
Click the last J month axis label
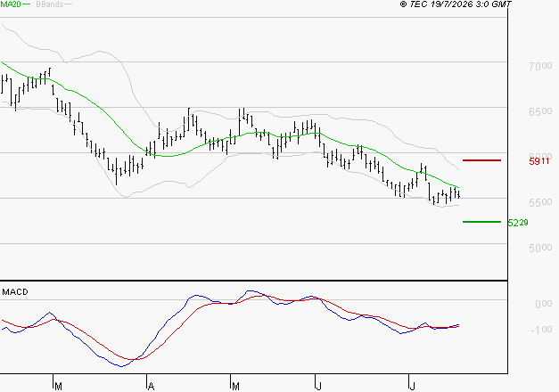pyautogui.click(x=412, y=387)
